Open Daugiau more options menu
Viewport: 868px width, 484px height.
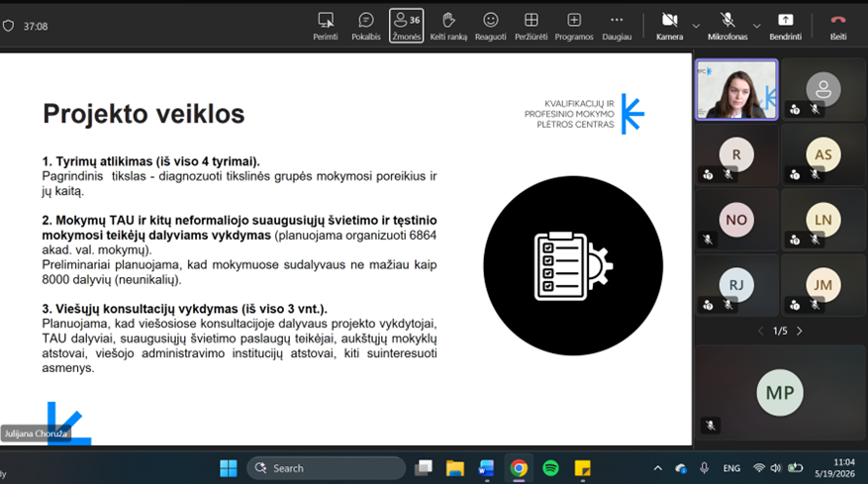(x=617, y=26)
